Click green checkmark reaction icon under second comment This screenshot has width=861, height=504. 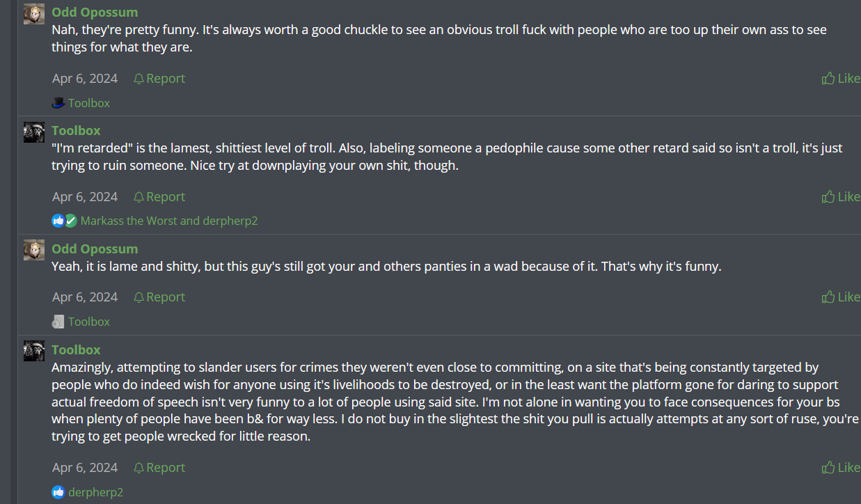(x=70, y=221)
